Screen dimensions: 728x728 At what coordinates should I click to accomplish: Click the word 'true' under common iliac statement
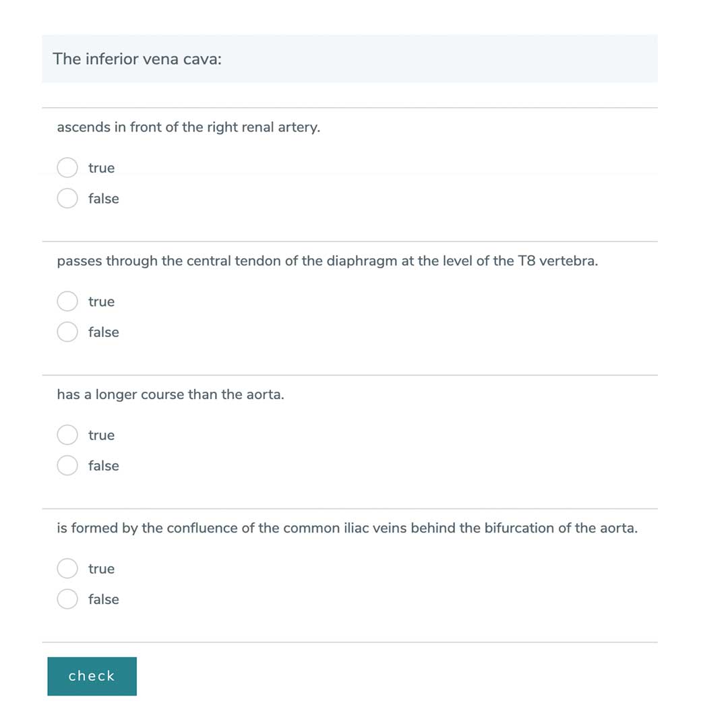click(101, 568)
